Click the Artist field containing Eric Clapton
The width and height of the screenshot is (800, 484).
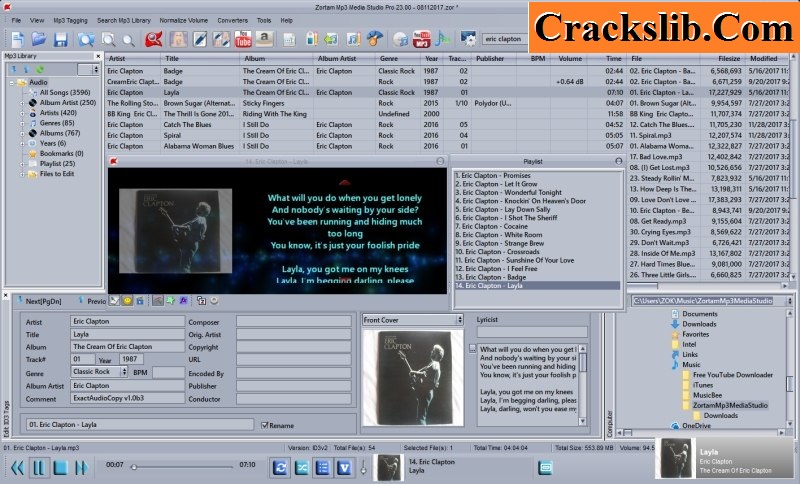(x=128, y=321)
